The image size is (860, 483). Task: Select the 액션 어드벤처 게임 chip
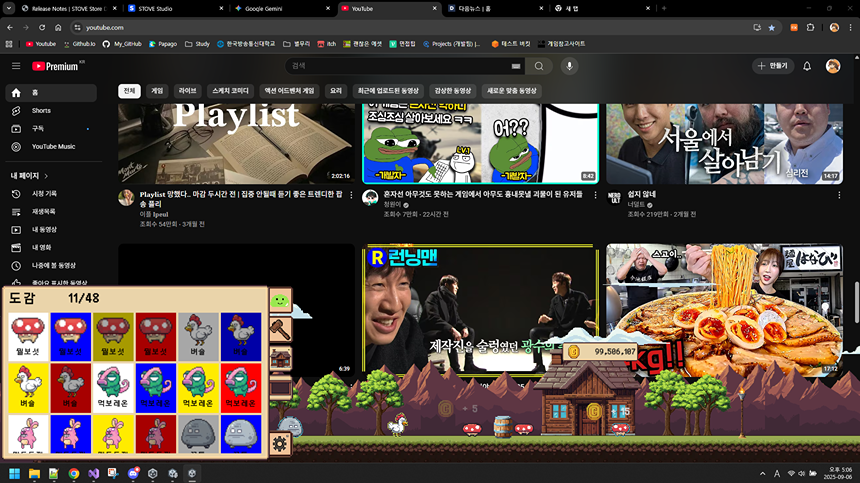tap(290, 91)
